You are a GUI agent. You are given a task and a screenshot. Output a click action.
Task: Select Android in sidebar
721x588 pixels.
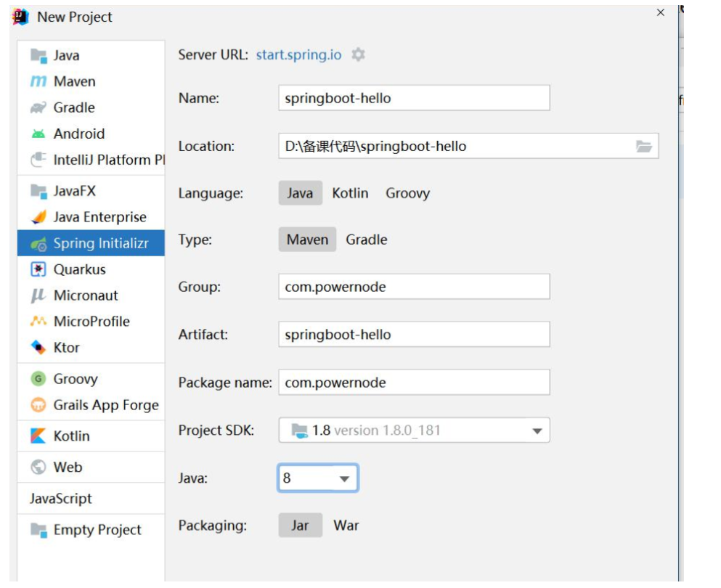click(91, 134)
